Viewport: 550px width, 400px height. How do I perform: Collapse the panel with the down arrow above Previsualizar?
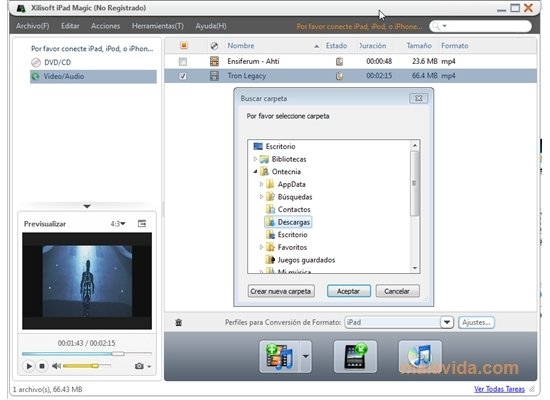point(87,206)
